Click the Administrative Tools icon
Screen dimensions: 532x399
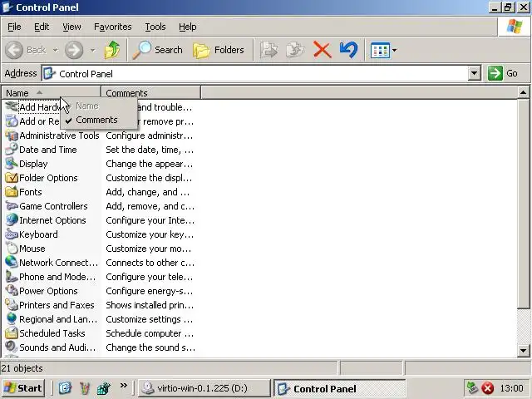click(11, 135)
